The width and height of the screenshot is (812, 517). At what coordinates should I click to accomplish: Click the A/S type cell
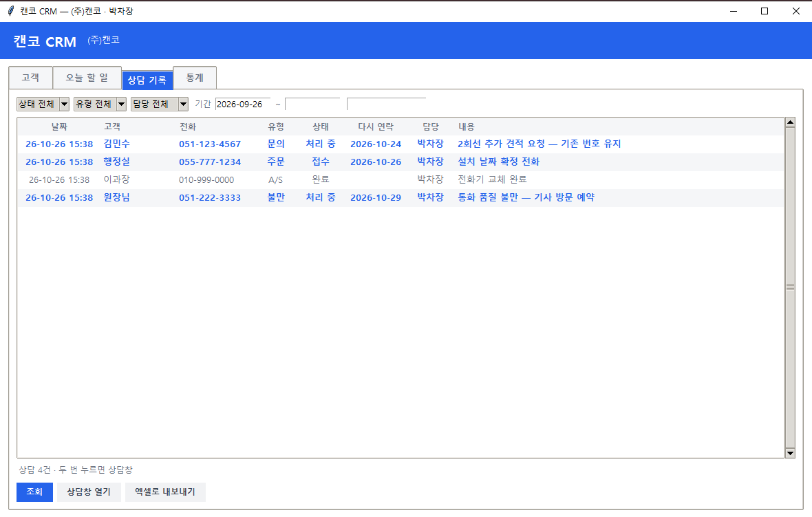275,179
